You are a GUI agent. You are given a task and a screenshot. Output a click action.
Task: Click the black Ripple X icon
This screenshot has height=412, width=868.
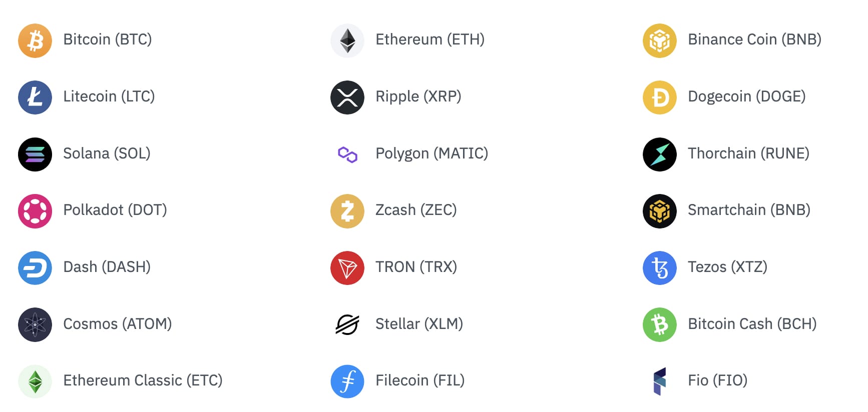pos(347,97)
